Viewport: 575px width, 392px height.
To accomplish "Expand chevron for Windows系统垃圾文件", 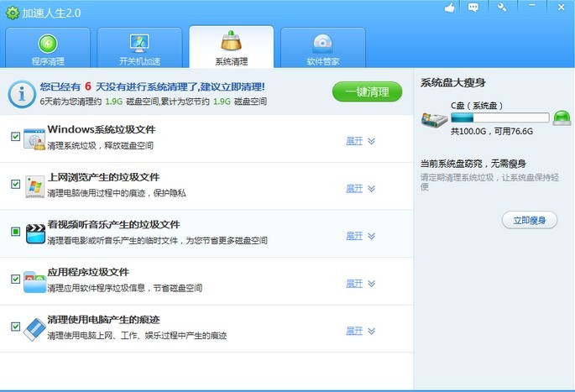I will tap(372, 141).
